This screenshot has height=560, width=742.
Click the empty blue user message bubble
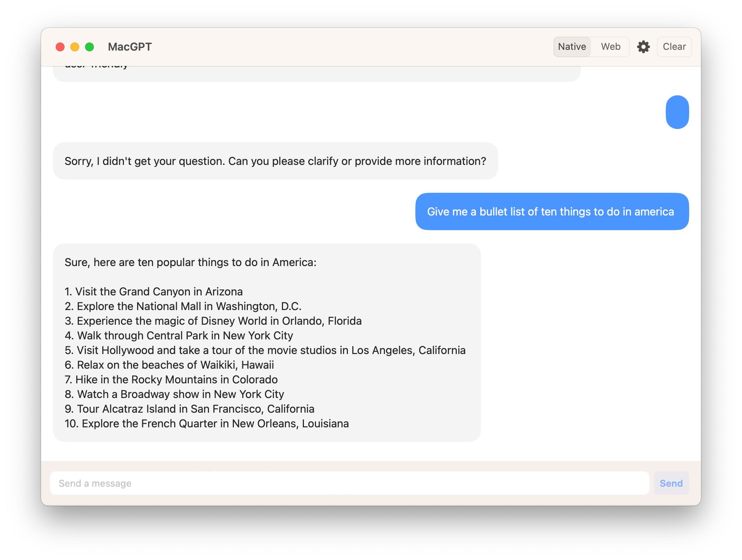tap(677, 112)
